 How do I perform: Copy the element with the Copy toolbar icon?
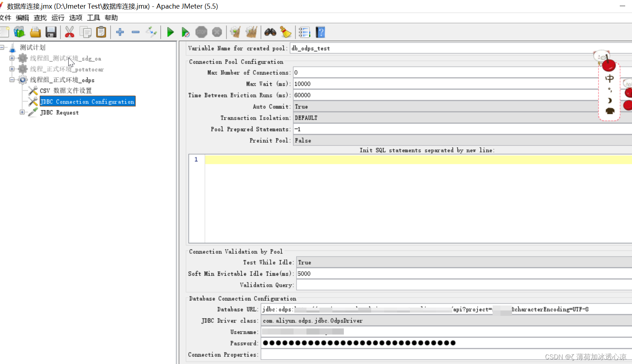pyautogui.click(x=86, y=32)
